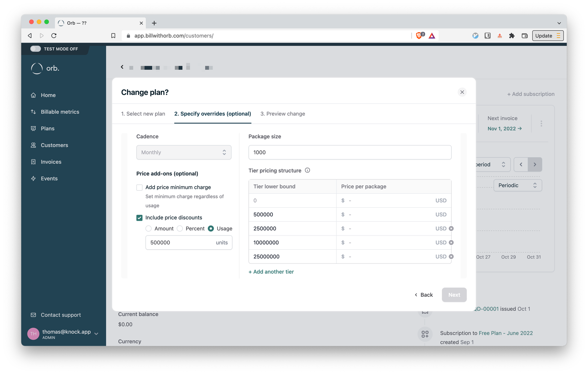
Task: Check Add price minimum charge
Action: [x=139, y=188]
